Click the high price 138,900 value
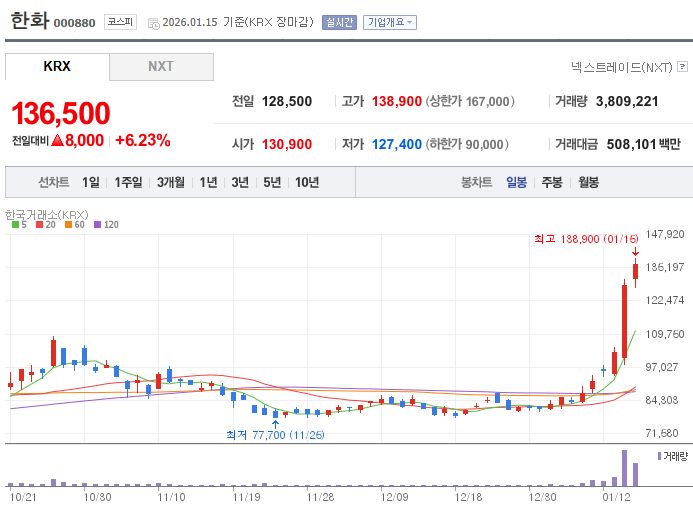The width and height of the screenshot is (693, 508). click(396, 101)
